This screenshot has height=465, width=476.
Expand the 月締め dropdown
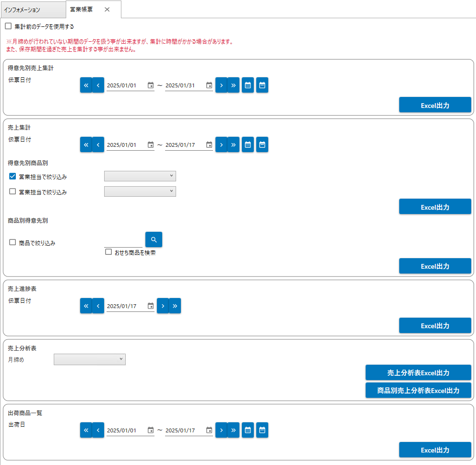point(90,359)
